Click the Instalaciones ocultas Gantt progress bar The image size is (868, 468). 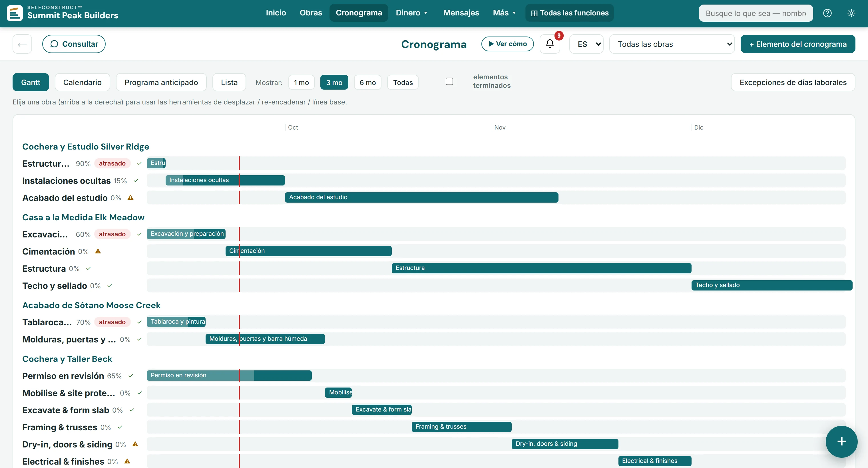[225, 180]
